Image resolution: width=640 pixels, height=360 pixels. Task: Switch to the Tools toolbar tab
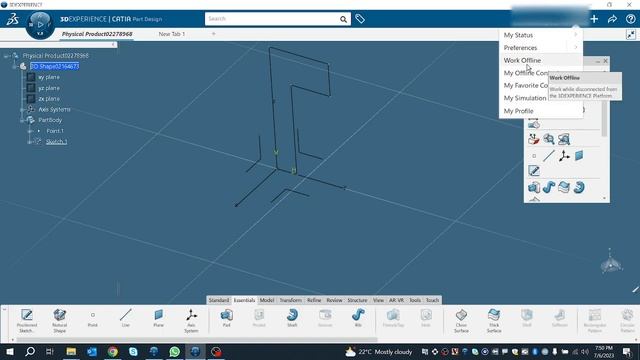coord(415,300)
